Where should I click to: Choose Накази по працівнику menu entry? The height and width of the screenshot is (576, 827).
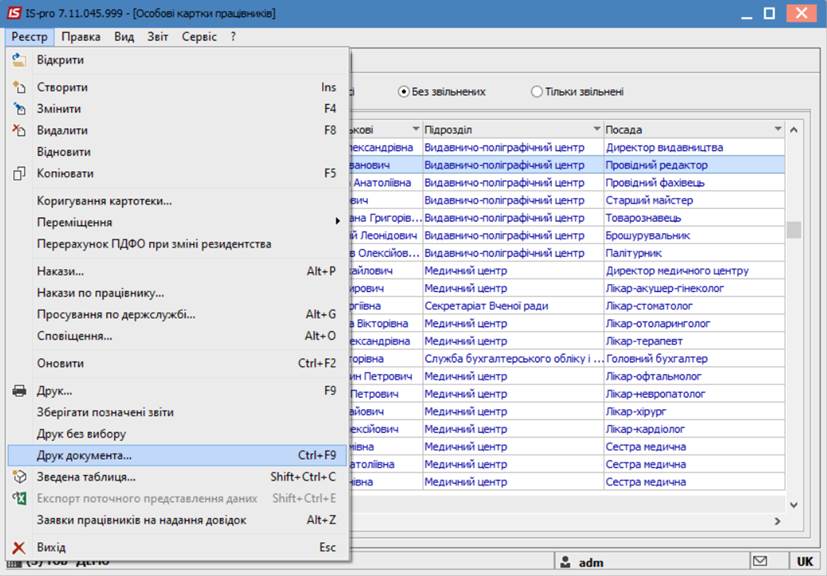coord(177,293)
